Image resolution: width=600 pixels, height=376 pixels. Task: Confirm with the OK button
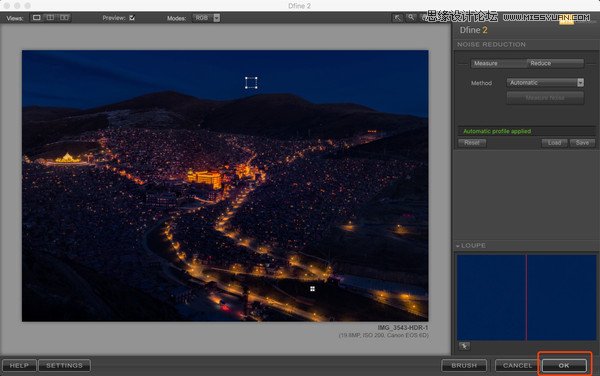pos(564,365)
